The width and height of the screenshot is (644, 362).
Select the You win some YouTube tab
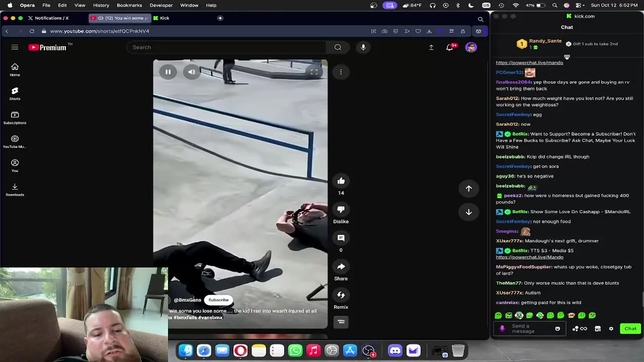point(120,18)
